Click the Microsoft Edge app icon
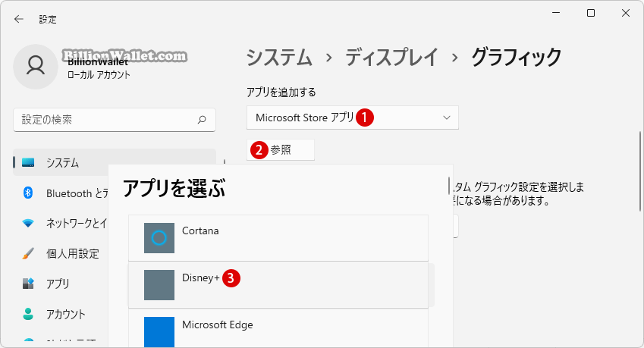Viewport: 644px width, 348px height. (159, 332)
